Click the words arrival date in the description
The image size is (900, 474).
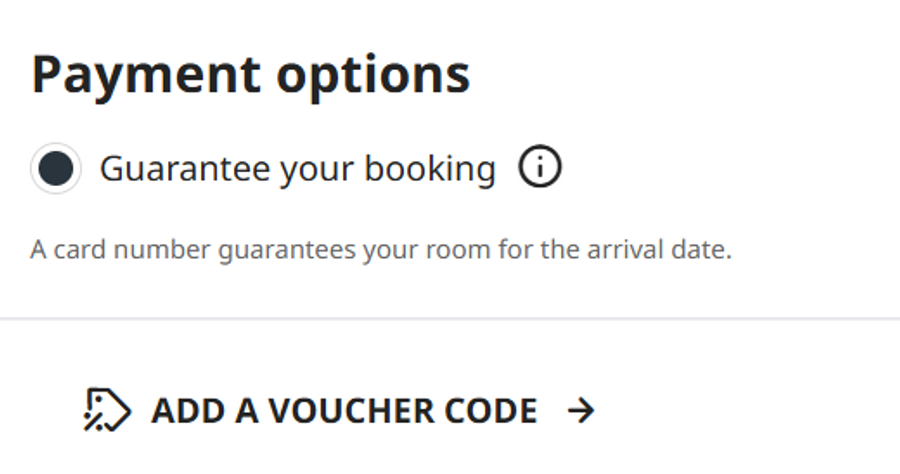click(x=665, y=249)
